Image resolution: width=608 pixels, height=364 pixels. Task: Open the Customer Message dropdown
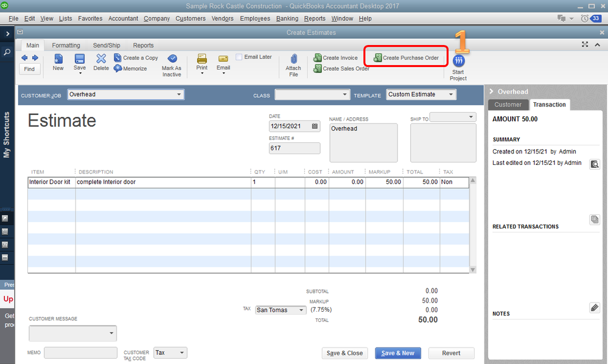coord(111,333)
